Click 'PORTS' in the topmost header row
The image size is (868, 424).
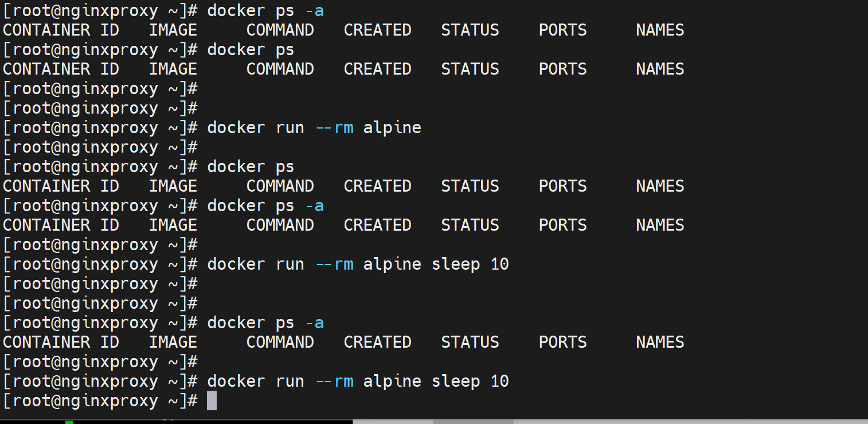click(x=562, y=30)
